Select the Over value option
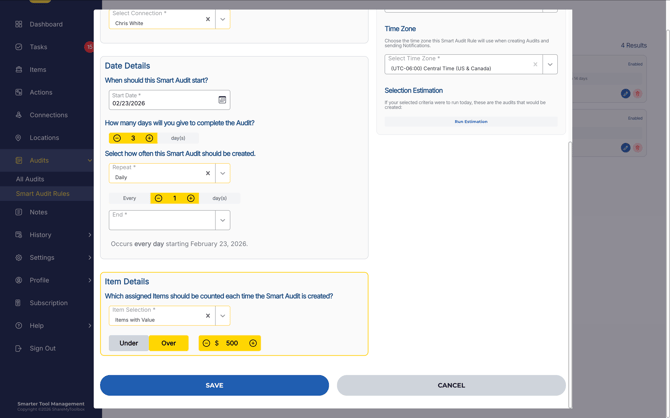Viewport: 670px width, 418px height. pos(168,343)
